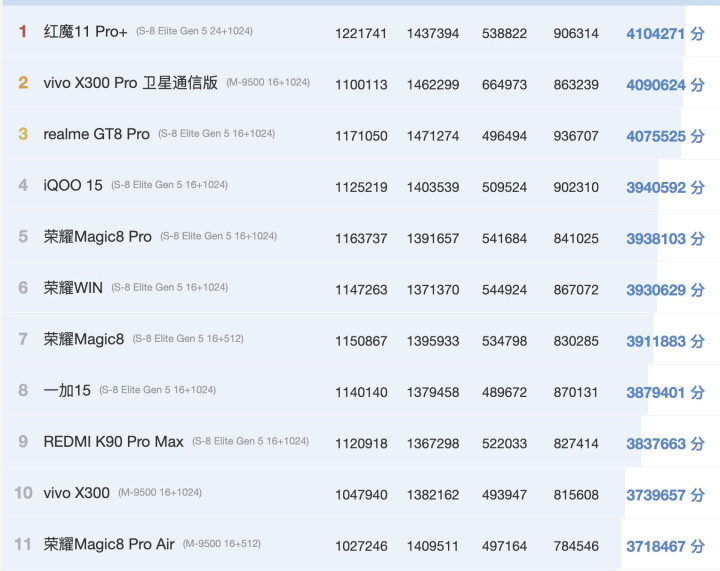The image size is (720, 571).
Task: Select value 841025 in 荣耀Magic8 Pro row
Action: click(576, 239)
